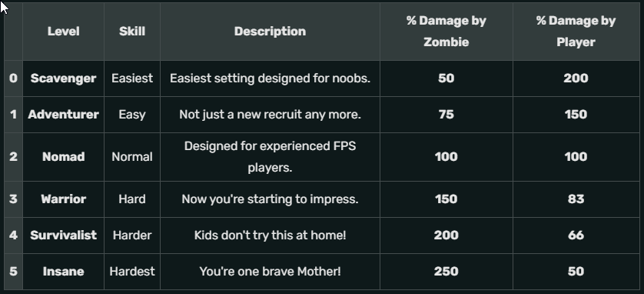Click 'Easiest setting designed for noobs.' text
Image resolution: width=644 pixels, height=294 pixels.
tap(270, 79)
